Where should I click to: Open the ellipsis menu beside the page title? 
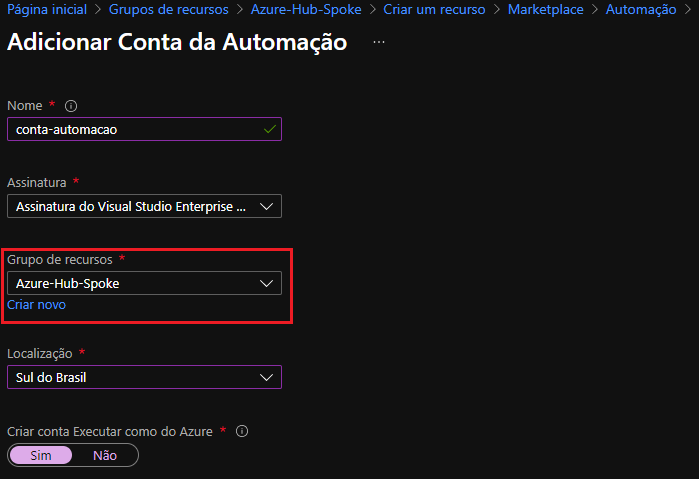(378, 43)
